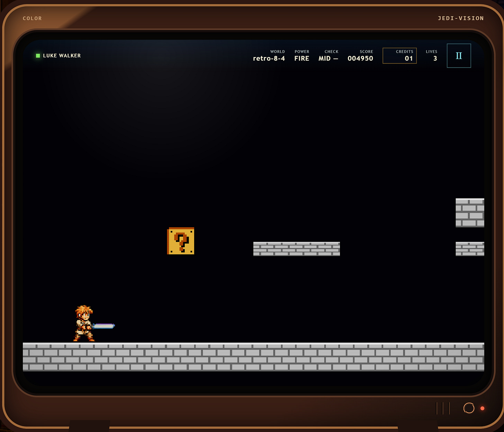
Task: Click the tall gray brick block at the right edge
Action: (470, 213)
